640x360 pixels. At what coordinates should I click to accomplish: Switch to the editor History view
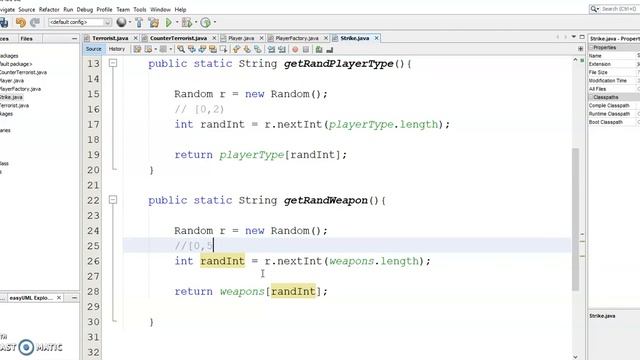click(x=117, y=49)
